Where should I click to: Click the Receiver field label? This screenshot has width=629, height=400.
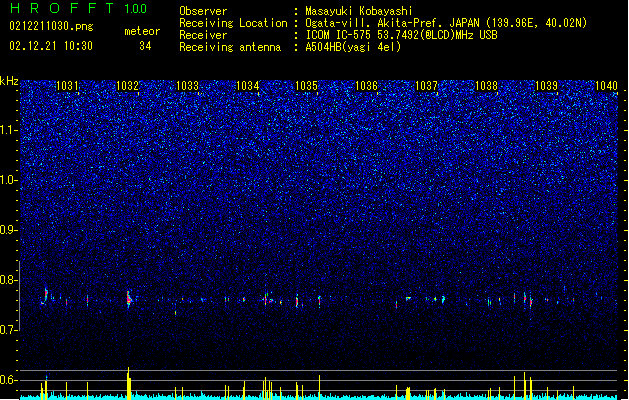(203, 35)
